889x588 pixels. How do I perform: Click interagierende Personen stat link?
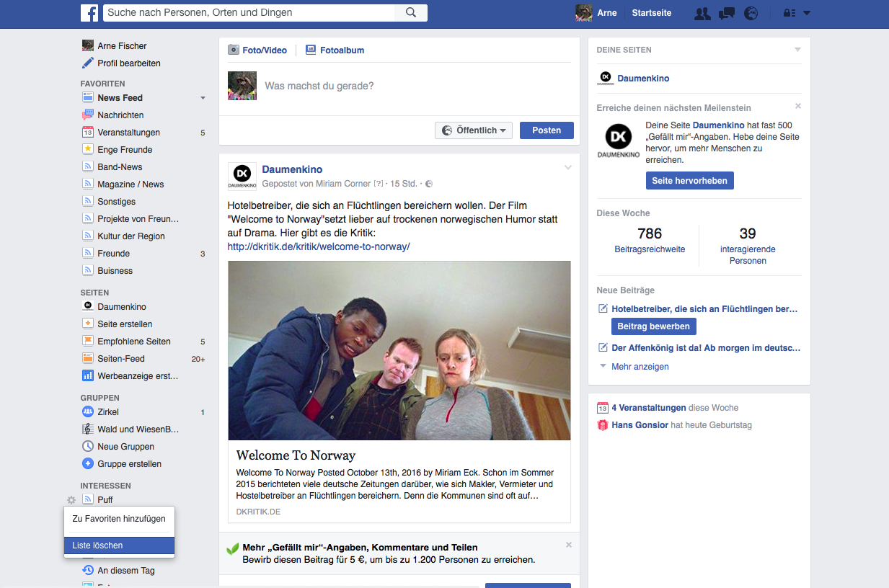click(x=748, y=255)
